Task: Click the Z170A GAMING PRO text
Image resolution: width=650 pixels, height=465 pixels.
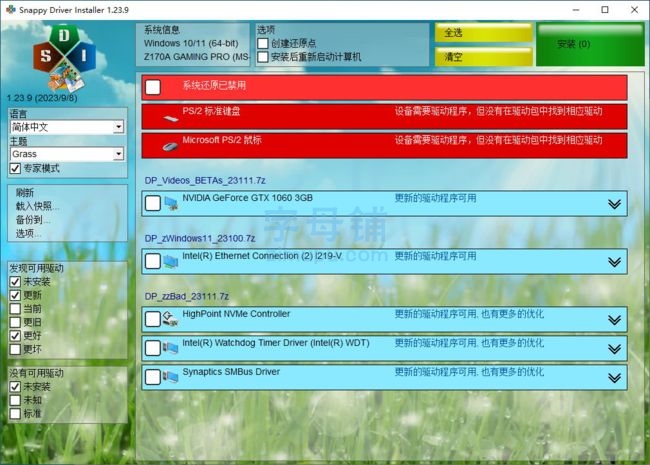Action: click(196, 57)
